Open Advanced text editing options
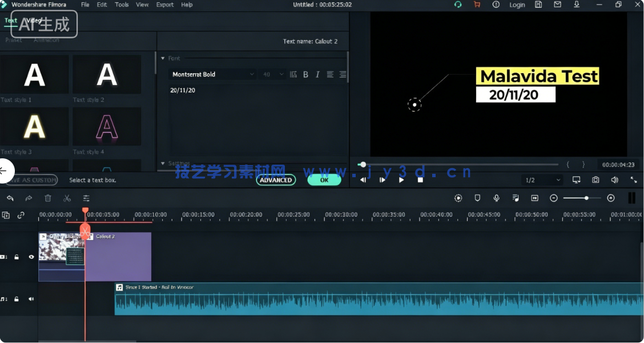The width and height of the screenshot is (644, 343). pyautogui.click(x=276, y=180)
